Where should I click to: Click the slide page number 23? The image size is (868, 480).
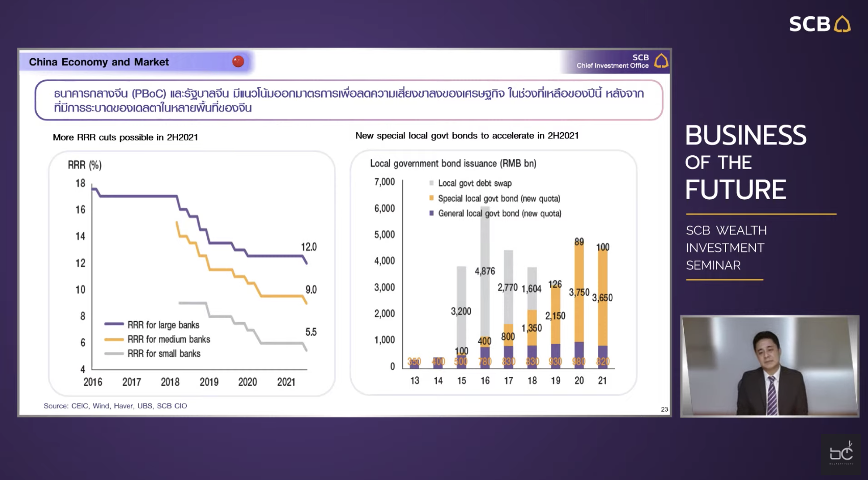pos(664,409)
